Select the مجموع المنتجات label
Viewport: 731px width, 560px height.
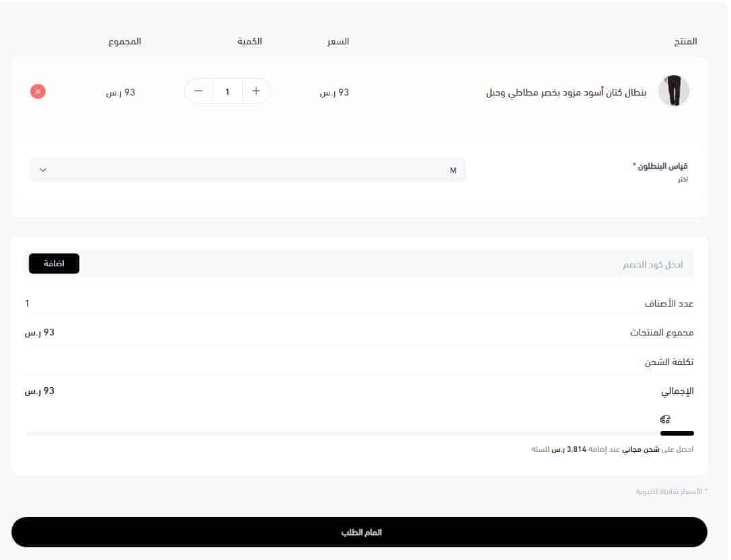662,333
